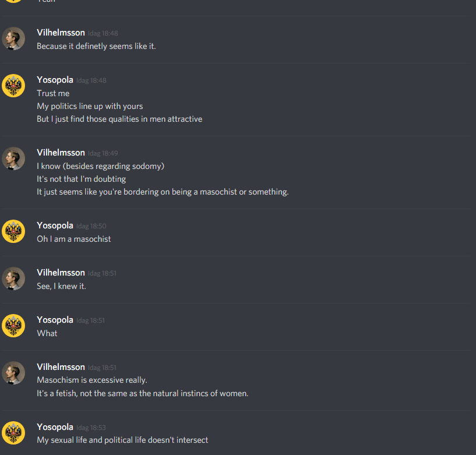
Task: Click the "Idag 18:53" timestamp
Action: 91,428
